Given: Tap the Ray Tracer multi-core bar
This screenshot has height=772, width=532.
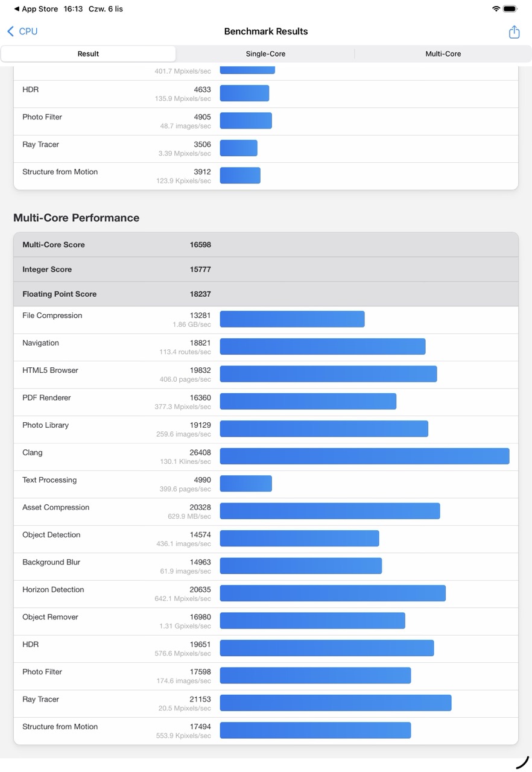Looking at the screenshot, I should [x=335, y=703].
